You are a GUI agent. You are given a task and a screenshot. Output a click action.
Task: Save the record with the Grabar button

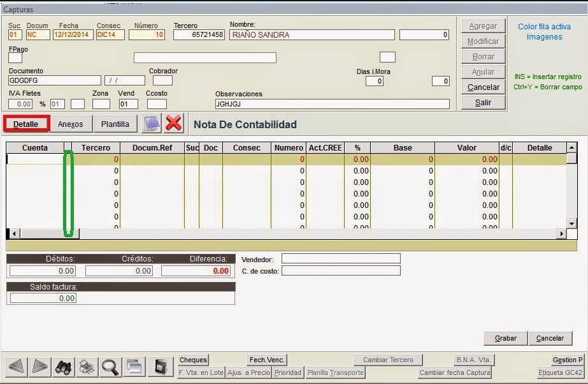coord(505,338)
